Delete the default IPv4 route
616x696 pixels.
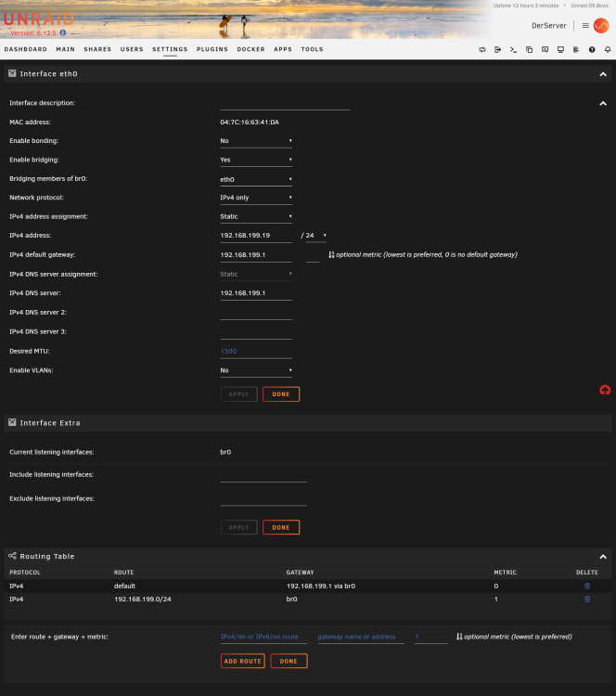click(587, 586)
